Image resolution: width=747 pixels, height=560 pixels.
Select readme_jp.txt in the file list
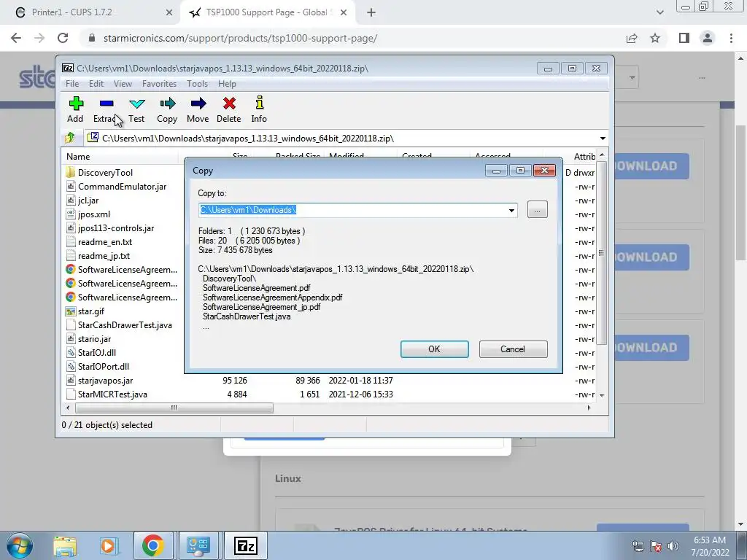coord(104,256)
